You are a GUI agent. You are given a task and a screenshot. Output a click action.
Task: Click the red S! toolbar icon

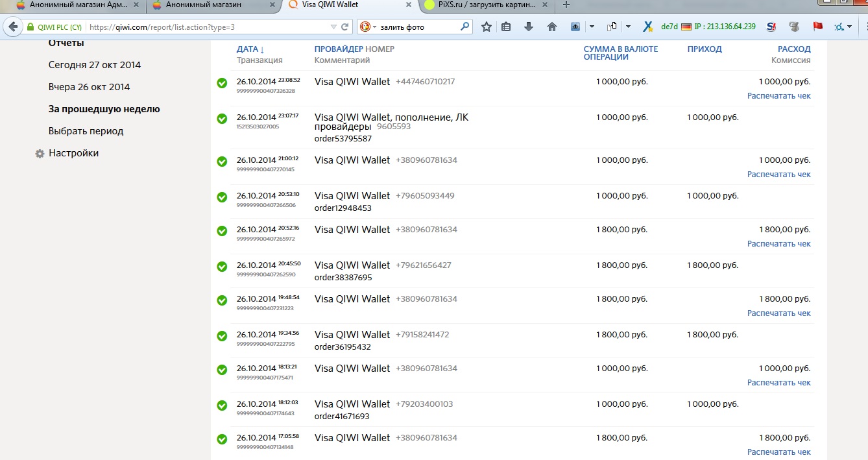coord(771,27)
